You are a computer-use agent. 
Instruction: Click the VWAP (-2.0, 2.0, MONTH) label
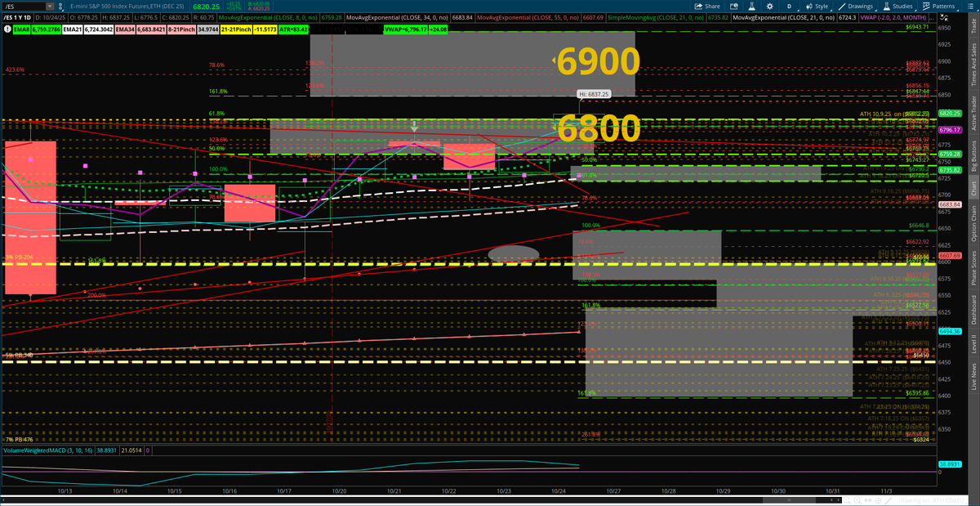tap(893, 17)
